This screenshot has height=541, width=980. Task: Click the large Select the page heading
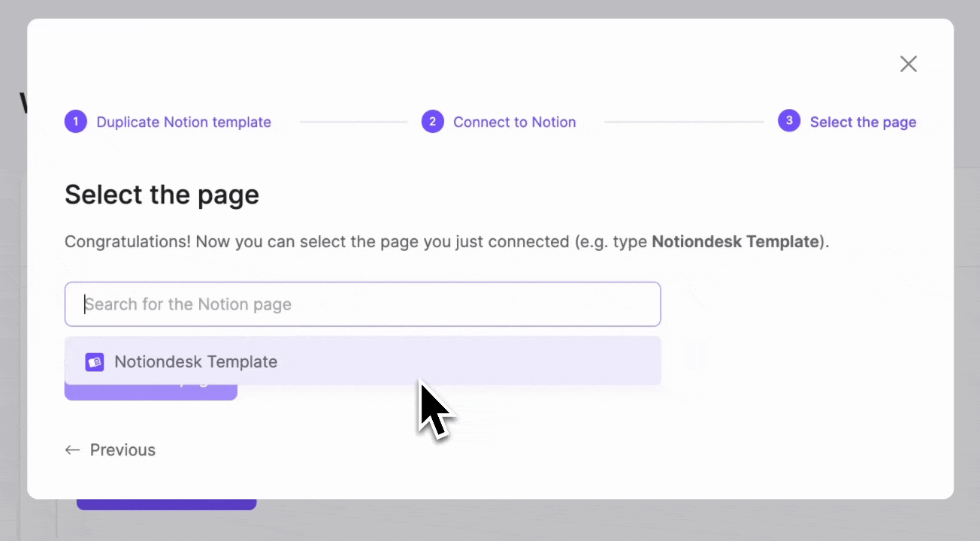point(162,195)
